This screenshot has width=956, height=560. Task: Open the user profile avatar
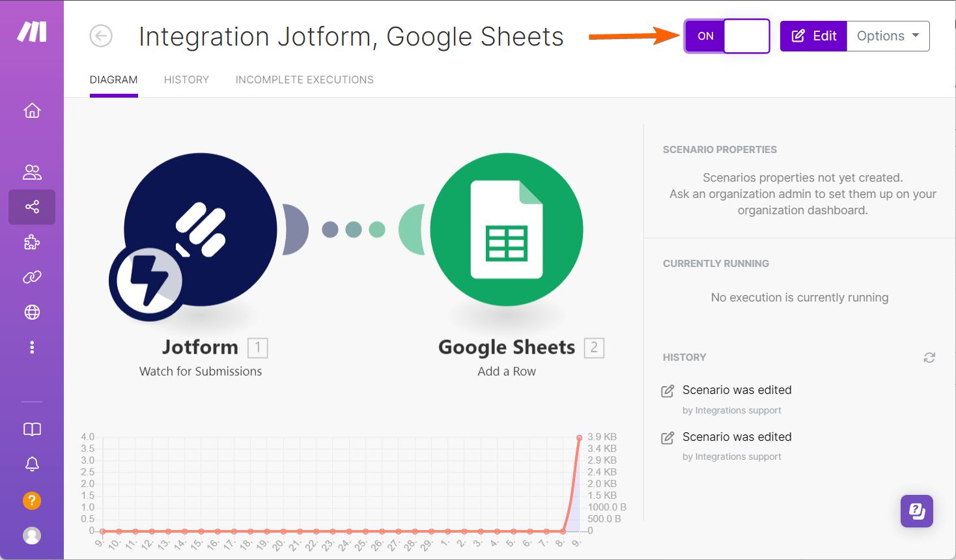[x=32, y=535]
